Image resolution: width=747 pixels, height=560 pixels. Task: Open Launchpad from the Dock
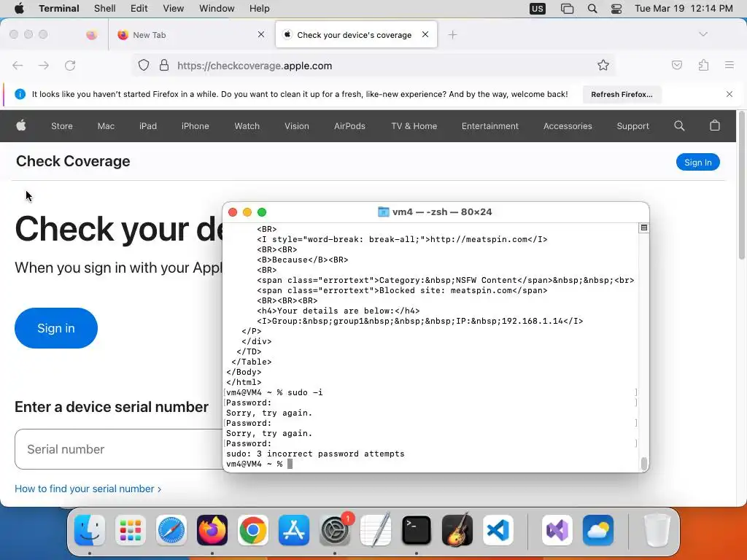click(130, 530)
